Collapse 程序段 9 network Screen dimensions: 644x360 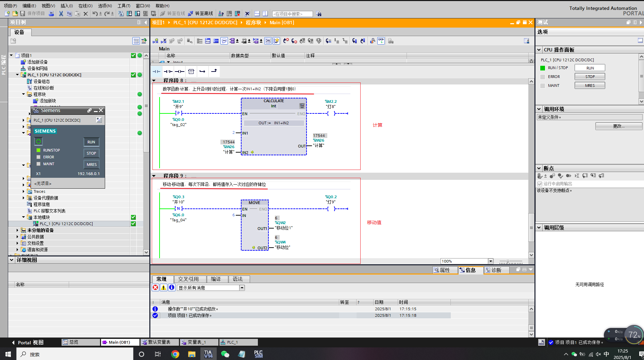[x=154, y=176]
